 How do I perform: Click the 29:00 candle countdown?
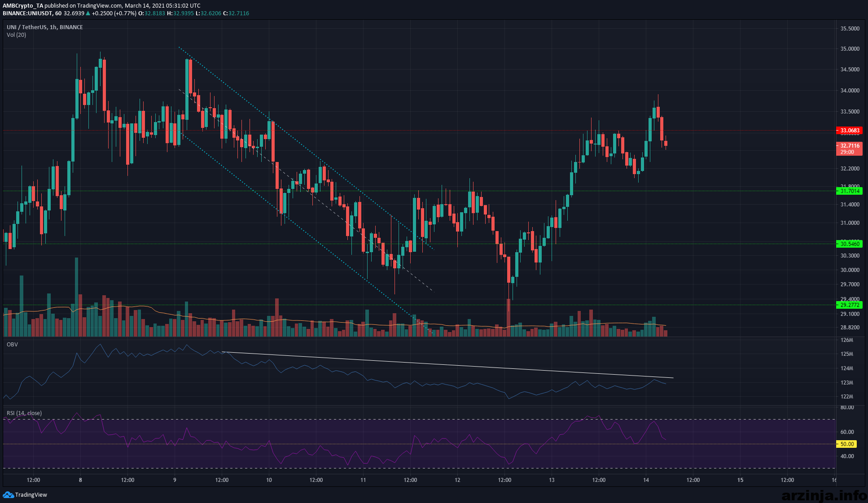[x=847, y=152]
